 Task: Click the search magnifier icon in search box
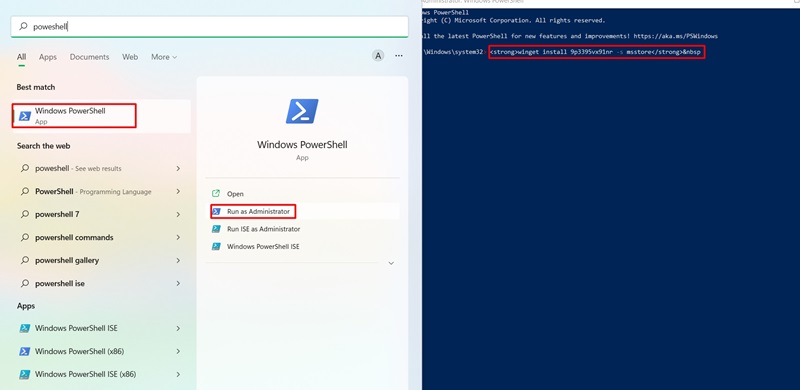tap(23, 26)
